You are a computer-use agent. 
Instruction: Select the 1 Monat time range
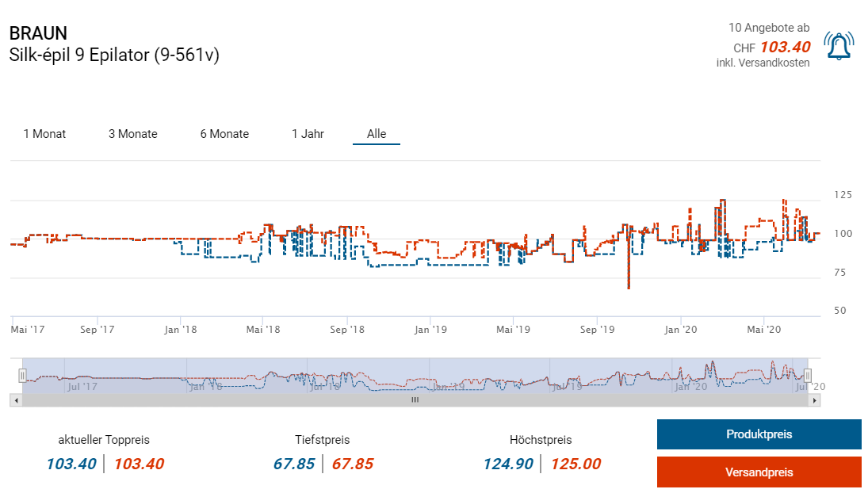(44, 134)
